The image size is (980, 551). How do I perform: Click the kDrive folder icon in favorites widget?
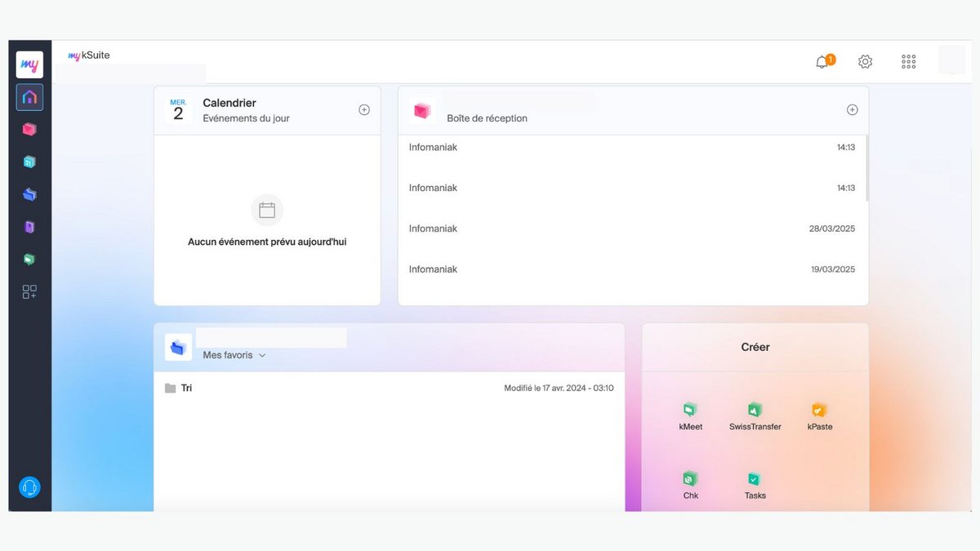click(x=178, y=348)
